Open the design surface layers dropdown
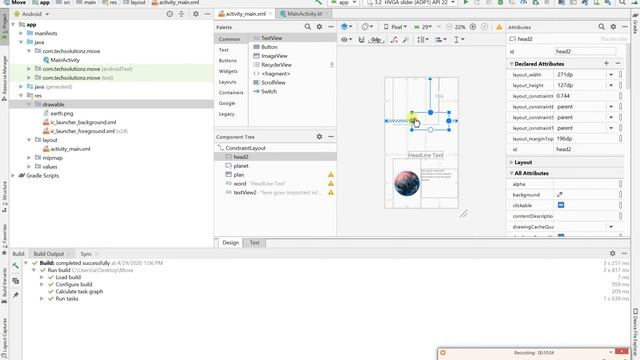Viewport: 640px width, 360px height. point(346,27)
